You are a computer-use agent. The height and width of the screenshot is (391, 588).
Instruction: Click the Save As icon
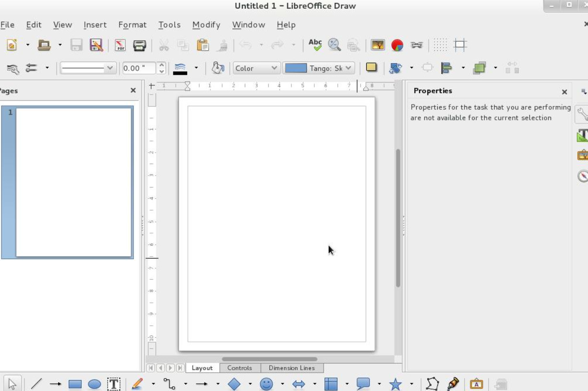pyautogui.click(x=96, y=45)
